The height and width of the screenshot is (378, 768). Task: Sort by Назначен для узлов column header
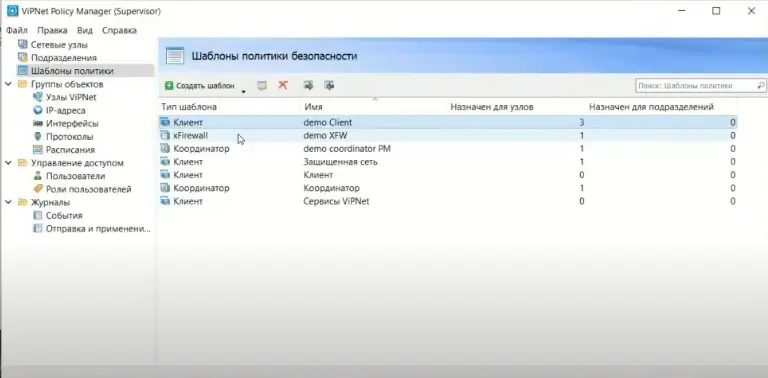coord(492,107)
